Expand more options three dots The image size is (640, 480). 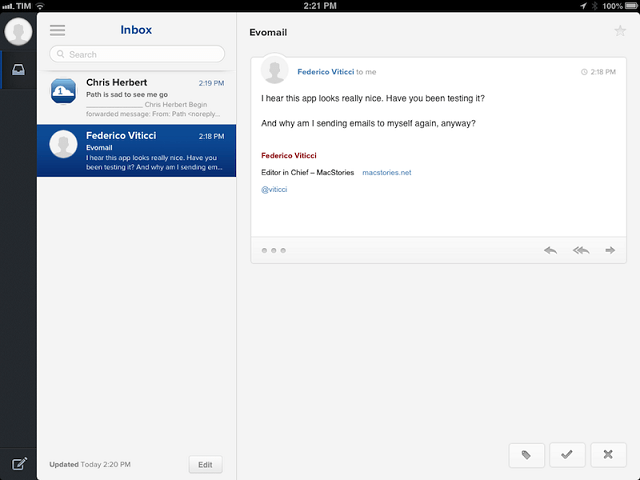274,250
